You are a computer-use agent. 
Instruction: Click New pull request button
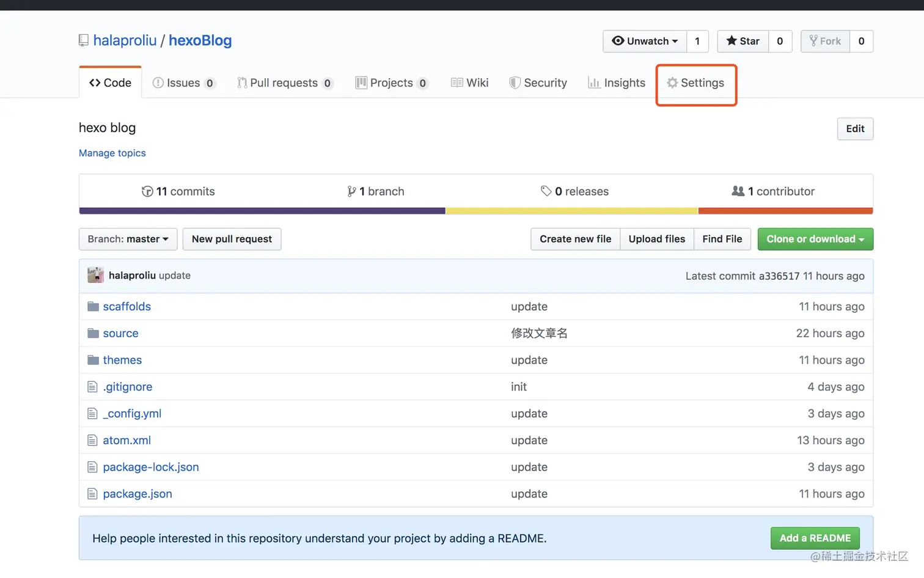click(x=232, y=239)
